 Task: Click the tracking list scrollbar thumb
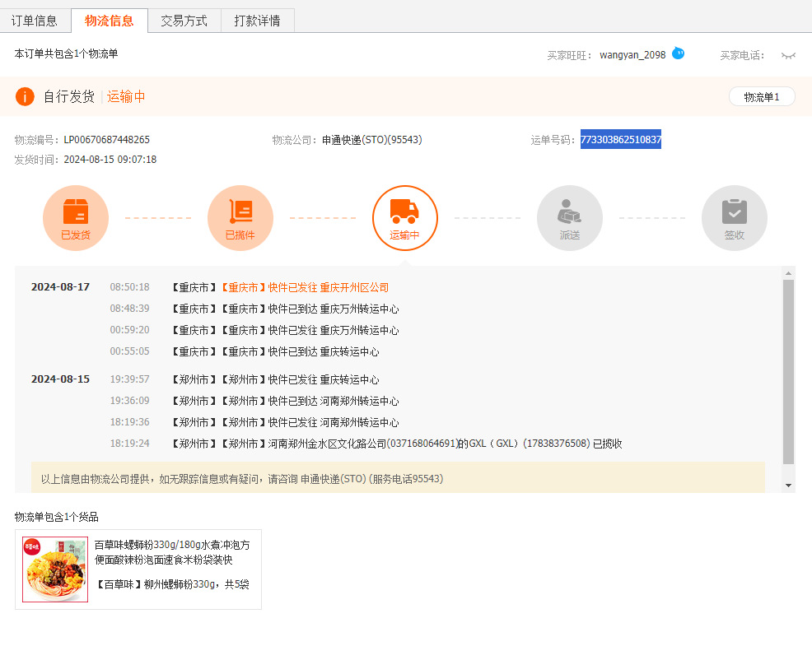pyautogui.click(x=788, y=370)
